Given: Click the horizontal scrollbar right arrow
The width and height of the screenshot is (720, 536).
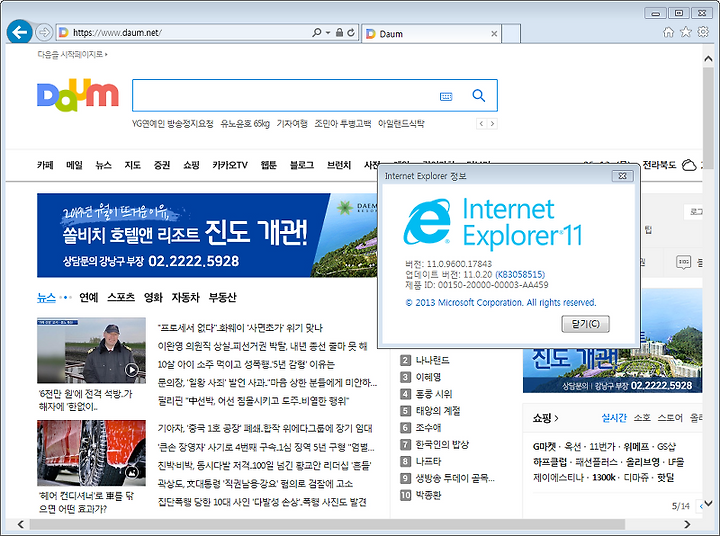Looking at the screenshot, I should (687, 525).
